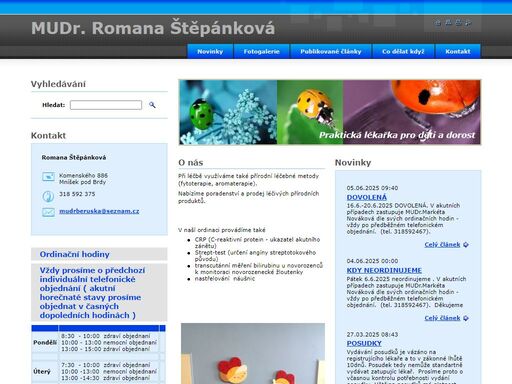
Task: Click the magnifier search icon
Action: pyautogui.click(x=152, y=105)
